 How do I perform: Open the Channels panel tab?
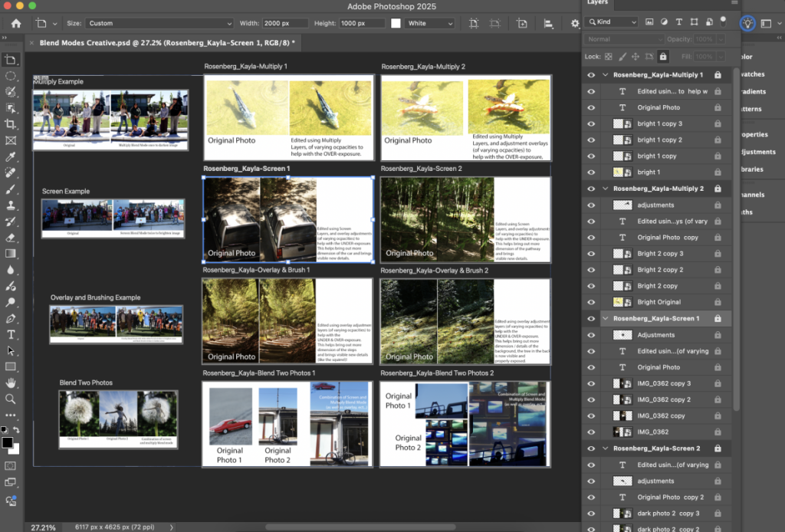pos(753,195)
